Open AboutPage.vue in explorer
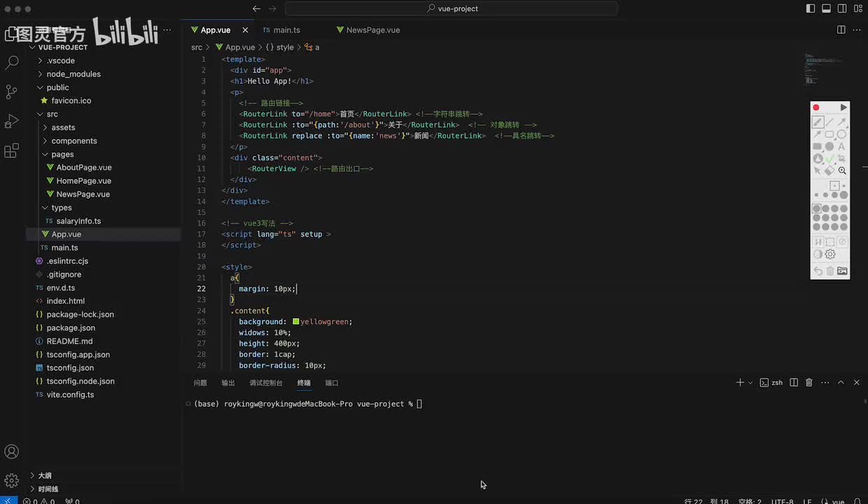 [x=83, y=167]
